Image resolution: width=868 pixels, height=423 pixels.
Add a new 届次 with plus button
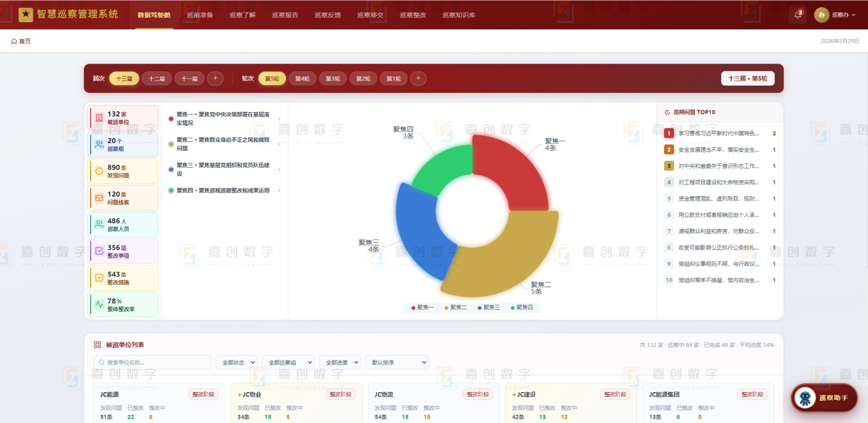coord(215,79)
